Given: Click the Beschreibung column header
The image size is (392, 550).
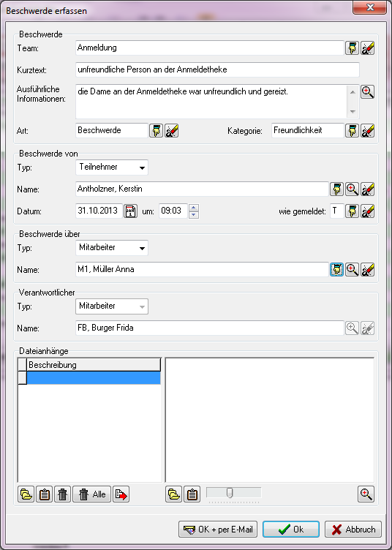Looking at the screenshot, I should click(94, 365).
